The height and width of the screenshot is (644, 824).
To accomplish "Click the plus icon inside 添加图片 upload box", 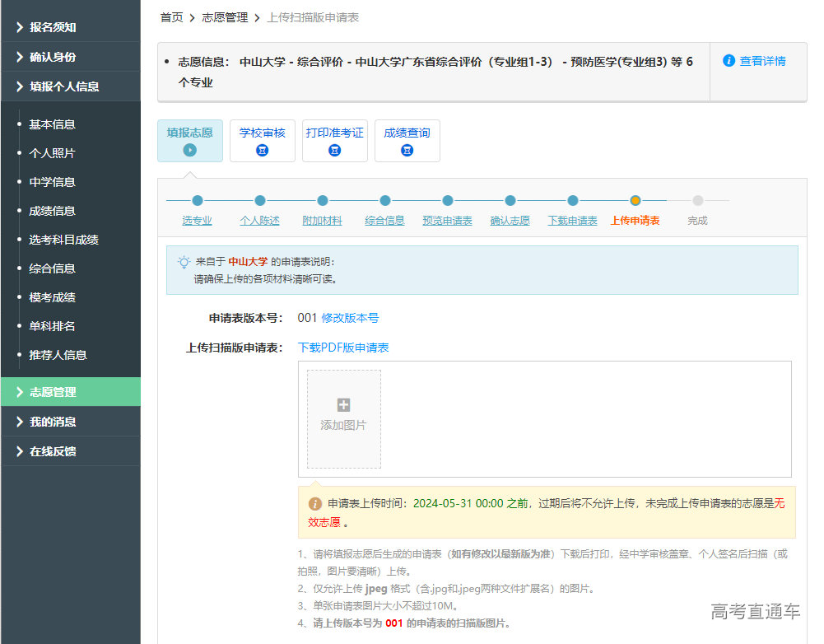I will pyautogui.click(x=343, y=404).
